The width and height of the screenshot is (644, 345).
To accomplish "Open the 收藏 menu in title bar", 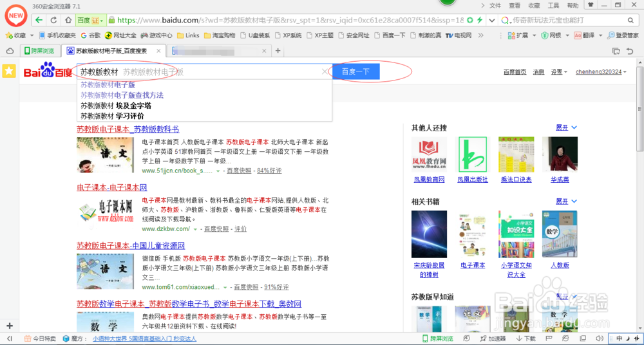I will (534, 5).
